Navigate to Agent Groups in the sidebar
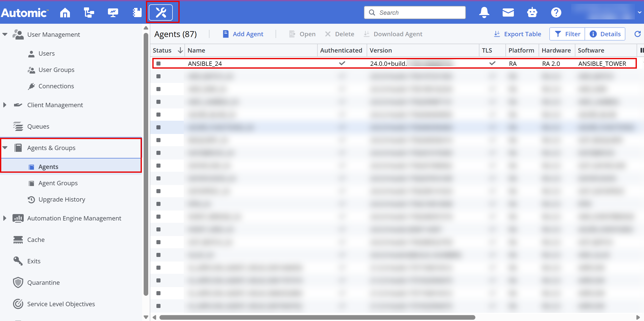The width and height of the screenshot is (644, 321). coord(58,183)
